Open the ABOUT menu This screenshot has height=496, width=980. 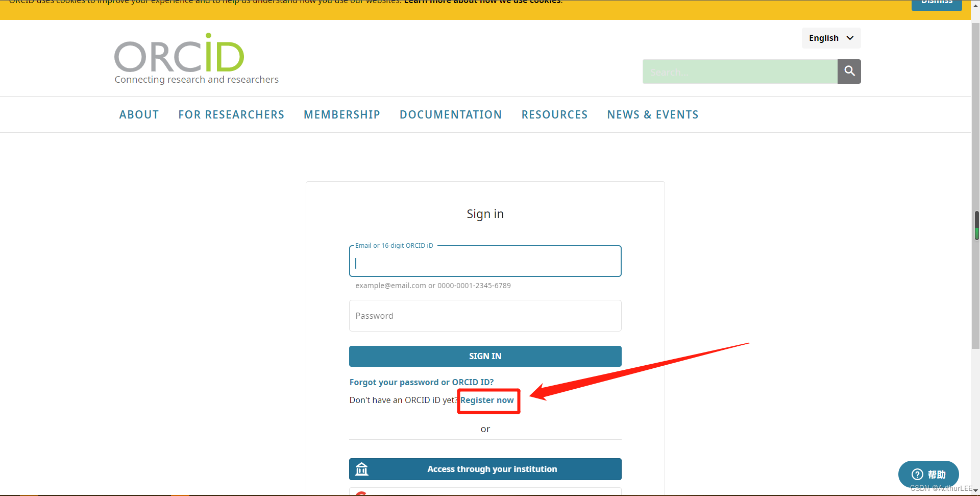[139, 115]
